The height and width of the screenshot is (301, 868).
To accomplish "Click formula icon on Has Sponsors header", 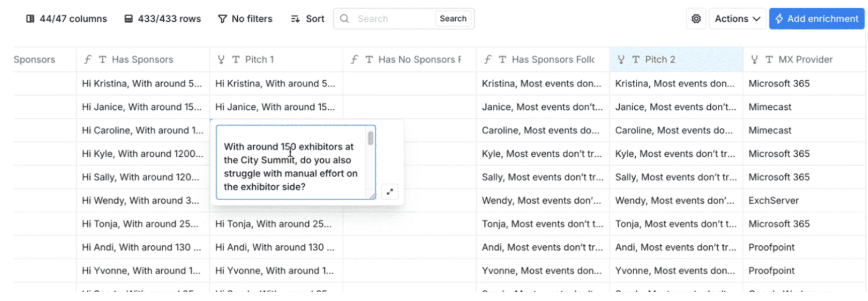I will coord(88,59).
